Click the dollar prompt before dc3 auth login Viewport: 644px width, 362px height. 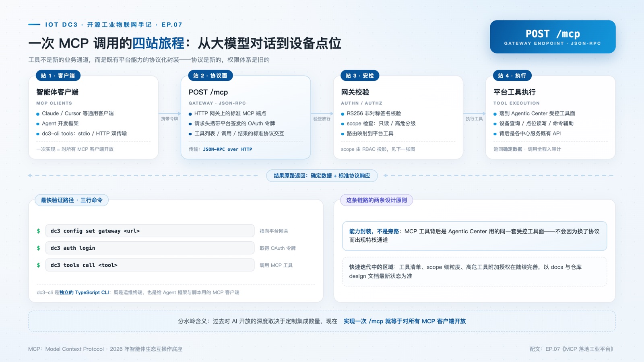[x=38, y=248]
